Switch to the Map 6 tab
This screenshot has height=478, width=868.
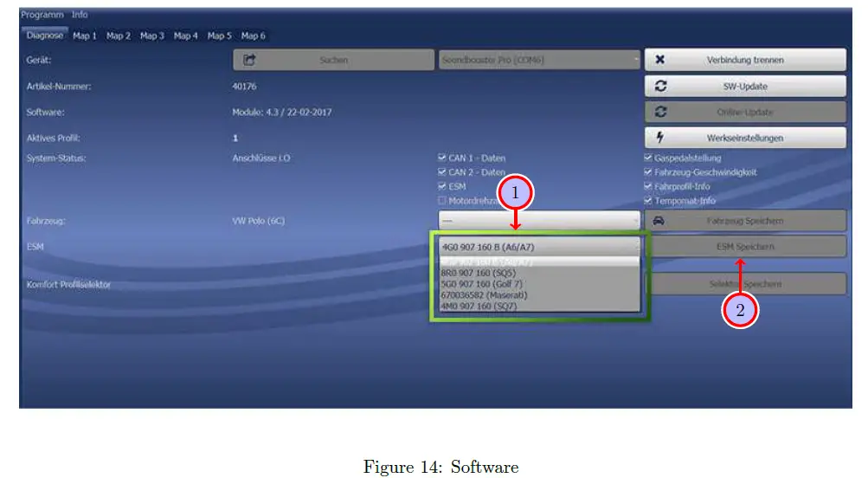(x=253, y=36)
